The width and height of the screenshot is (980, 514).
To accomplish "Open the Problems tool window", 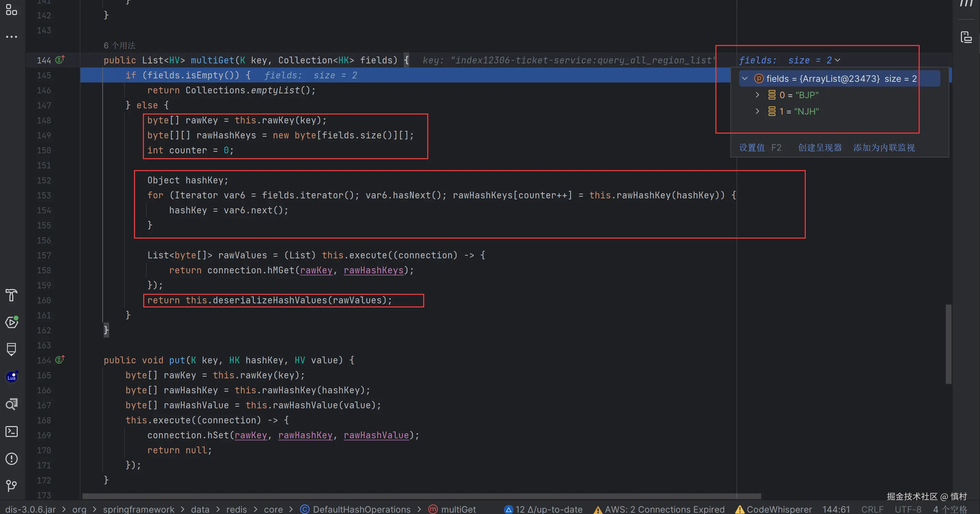I will pyautogui.click(x=11, y=459).
